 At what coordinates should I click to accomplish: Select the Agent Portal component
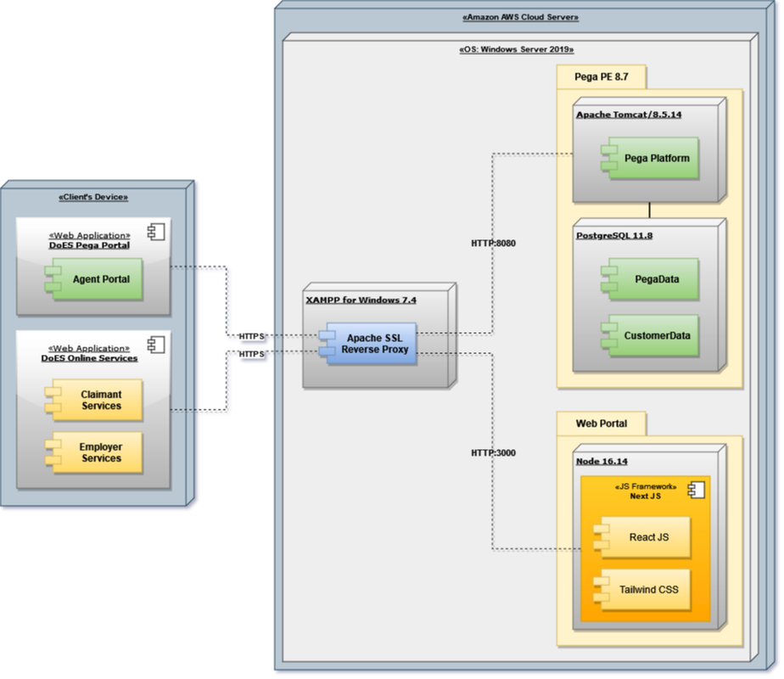pyautogui.click(x=94, y=279)
